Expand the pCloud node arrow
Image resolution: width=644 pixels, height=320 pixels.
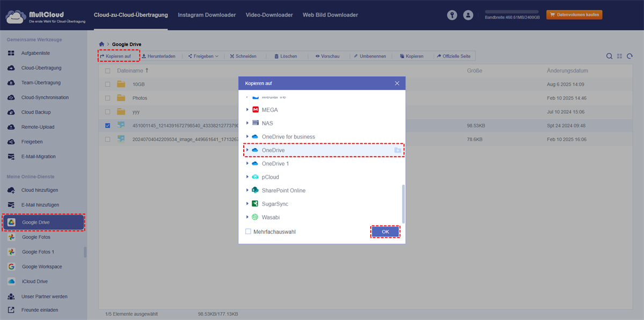point(247,177)
